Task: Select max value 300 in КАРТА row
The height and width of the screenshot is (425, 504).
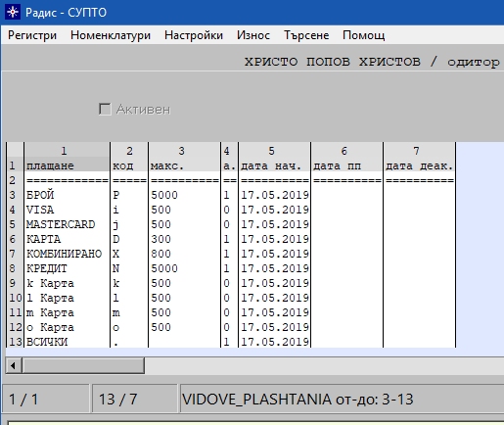Action: point(184,239)
